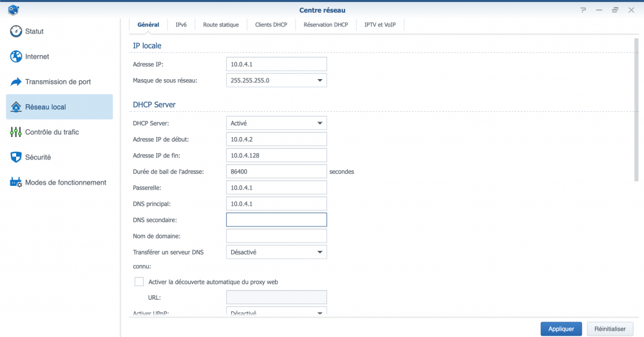Switch to the IPv6 tab

(x=181, y=25)
